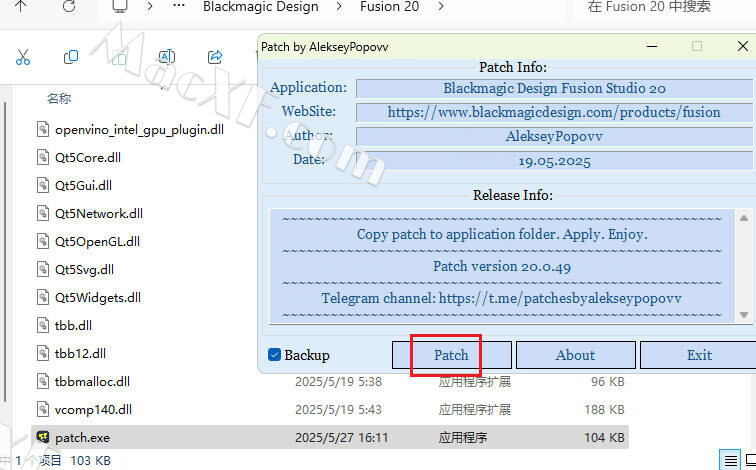Click the tbb12.dll file name
This screenshot has width=756, height=470.
[x=81, y=353]
